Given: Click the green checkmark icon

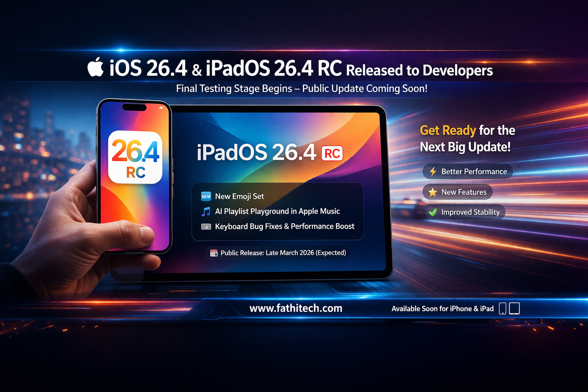Looking at the screenshot, I should click(433, 212).
